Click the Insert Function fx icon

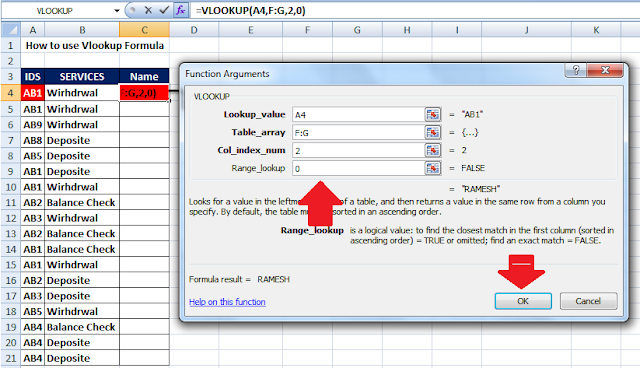180,10
